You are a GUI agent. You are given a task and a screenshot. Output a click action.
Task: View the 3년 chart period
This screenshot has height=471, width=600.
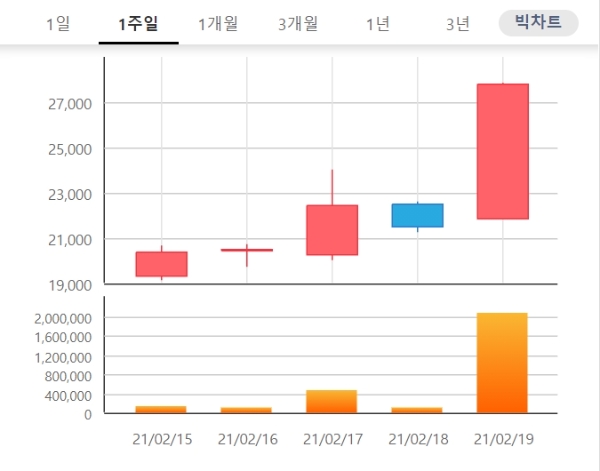pos(458,24)
